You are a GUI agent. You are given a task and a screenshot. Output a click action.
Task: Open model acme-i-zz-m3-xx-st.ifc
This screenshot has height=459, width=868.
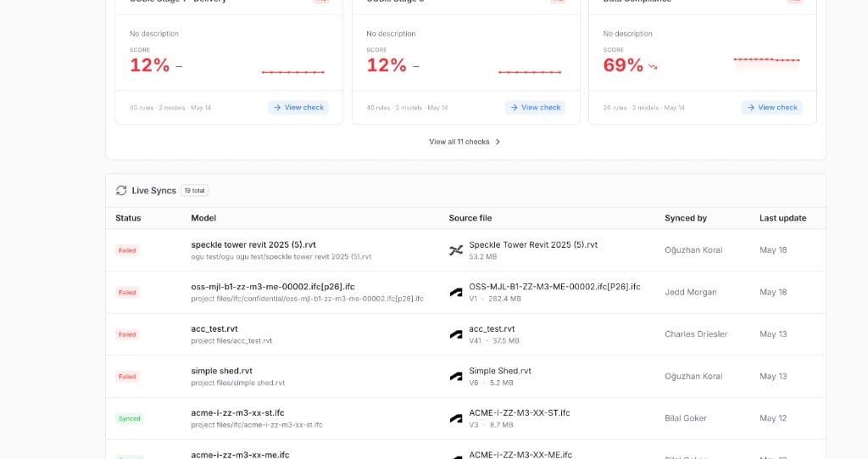point(237,413)
